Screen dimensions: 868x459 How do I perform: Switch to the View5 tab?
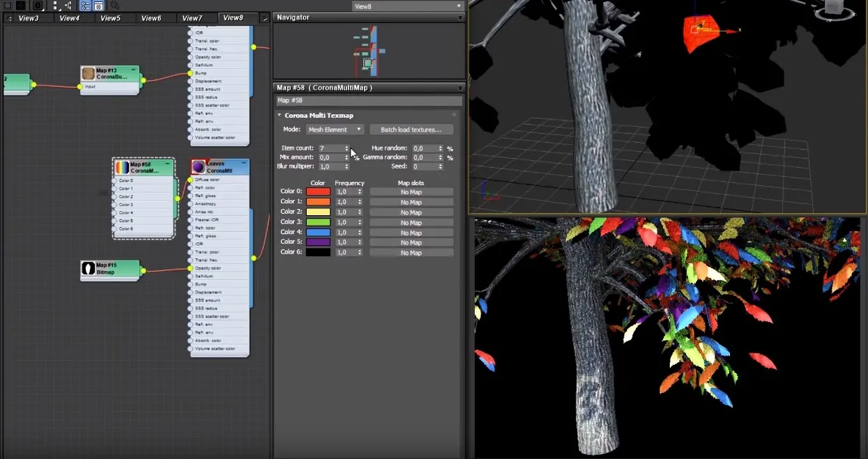pyautogui.click(x=110, y=18)
